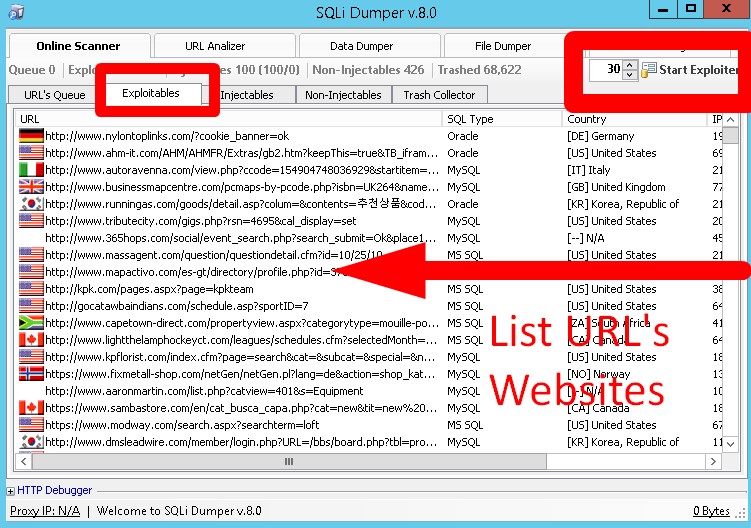Click the Italy flag beside autoravenna.com

click(31, 170)
